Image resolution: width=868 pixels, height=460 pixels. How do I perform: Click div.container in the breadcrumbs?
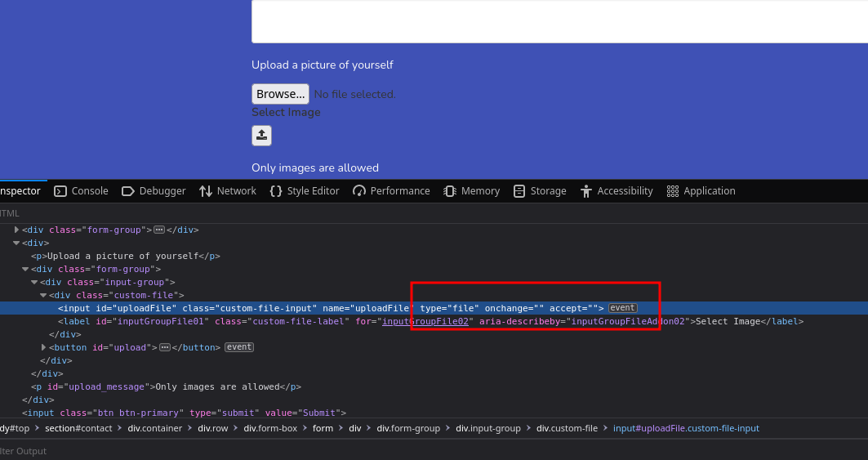155,428
